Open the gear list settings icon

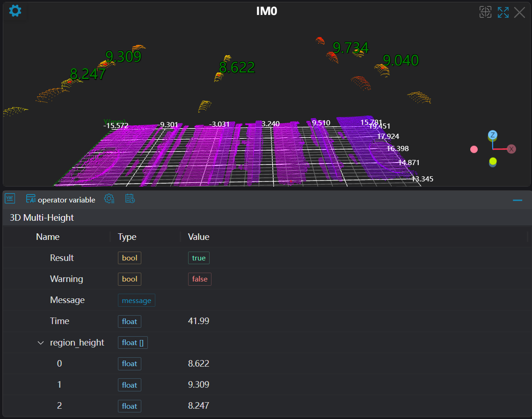coord(109,199)
